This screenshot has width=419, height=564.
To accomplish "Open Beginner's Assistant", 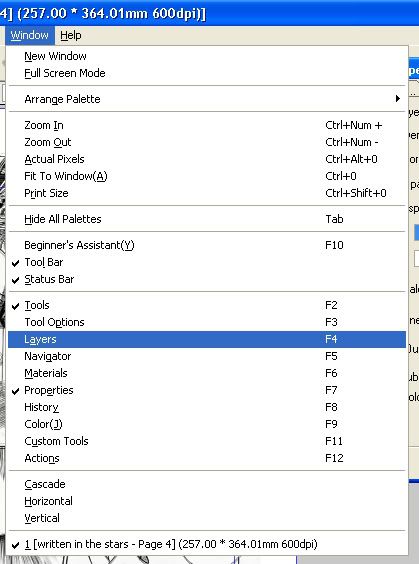I will pos(207,245).
